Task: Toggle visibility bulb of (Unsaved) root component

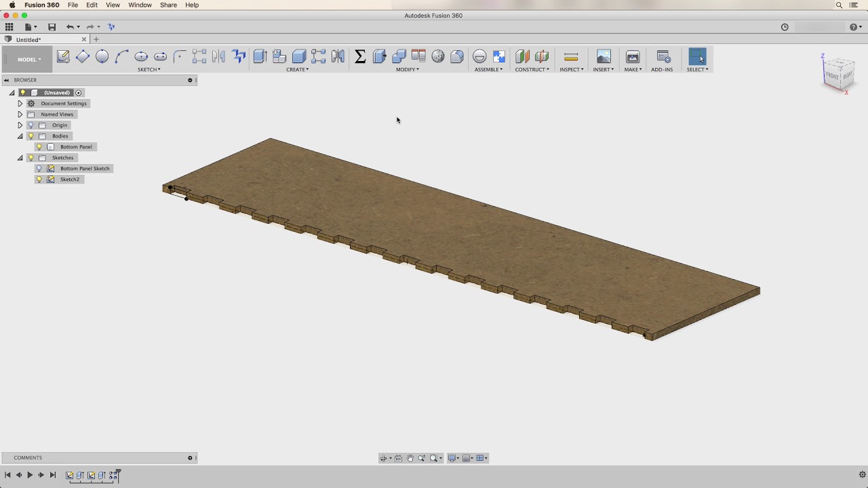Action: (22, 93)
